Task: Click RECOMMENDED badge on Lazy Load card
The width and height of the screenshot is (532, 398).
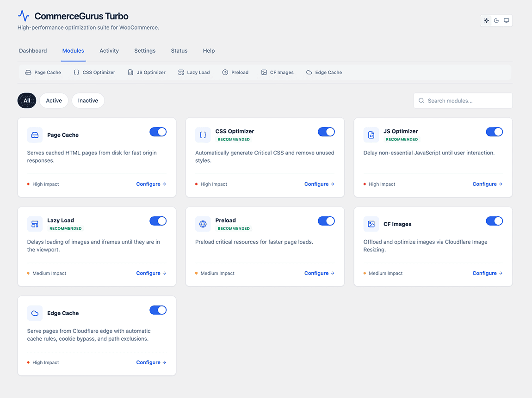Action: [66, 228]
